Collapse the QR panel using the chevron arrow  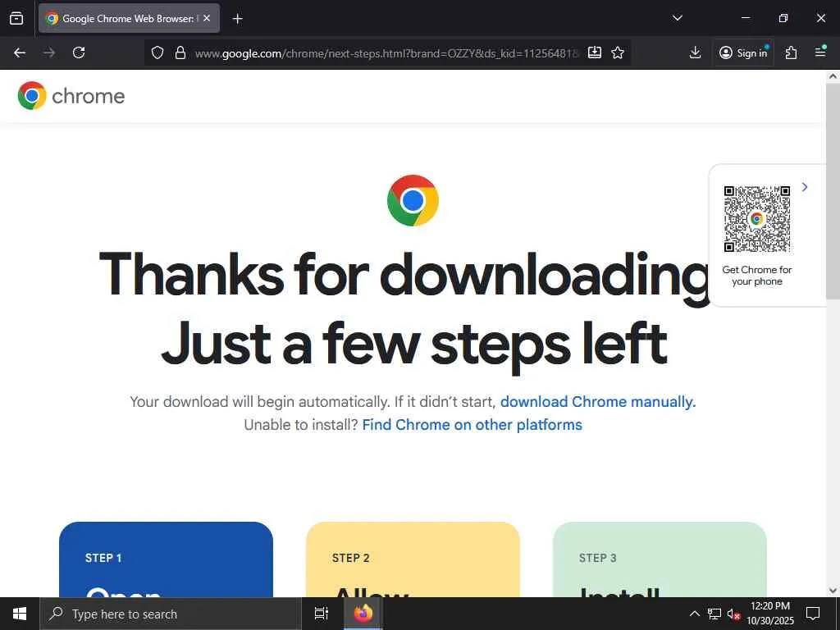pyautogui.click(x=805, y=187)
